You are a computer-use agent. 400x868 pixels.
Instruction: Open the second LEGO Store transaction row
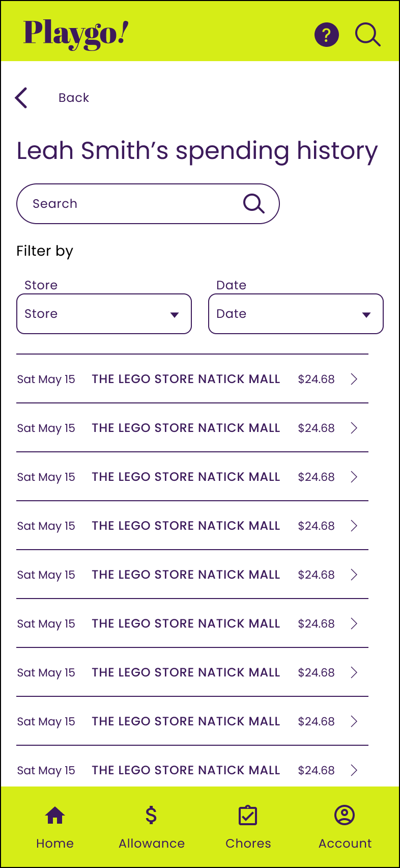point(186,428)
